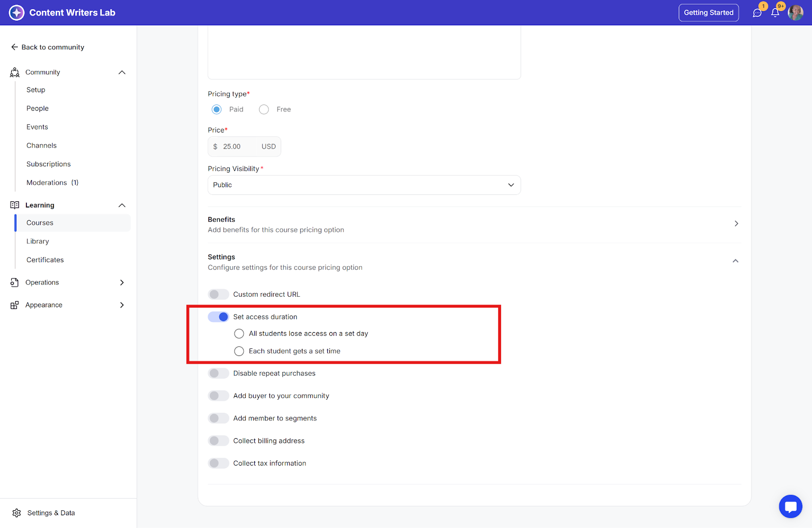Image resolution: width=812 pixels, height=528 pixels.
Task: Click the Learning label in sidebar
Action: [40, 205]
